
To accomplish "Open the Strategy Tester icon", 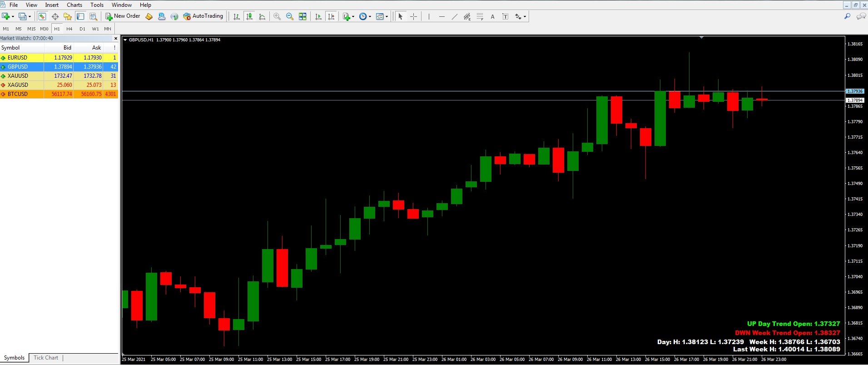I will click(x=93, y=16).
